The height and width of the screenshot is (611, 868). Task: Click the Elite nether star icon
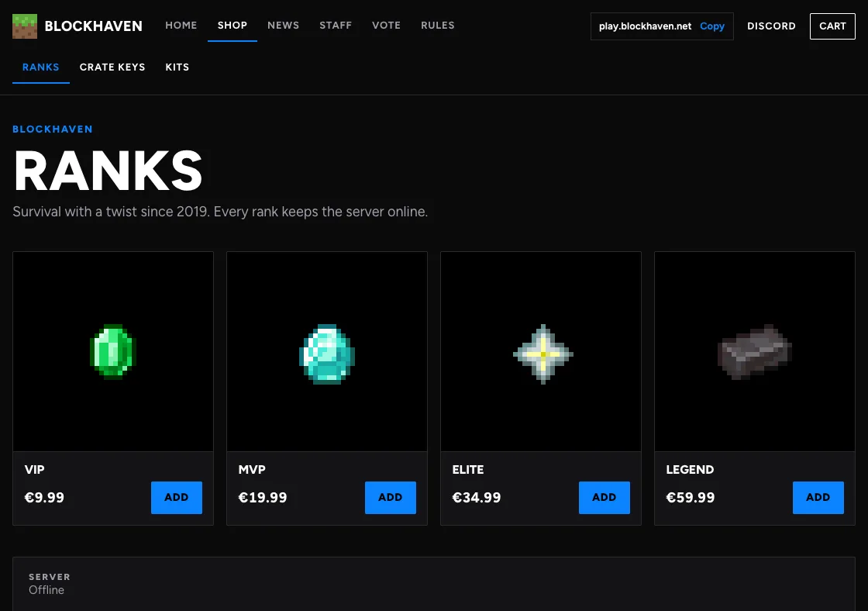click(543, 354)
